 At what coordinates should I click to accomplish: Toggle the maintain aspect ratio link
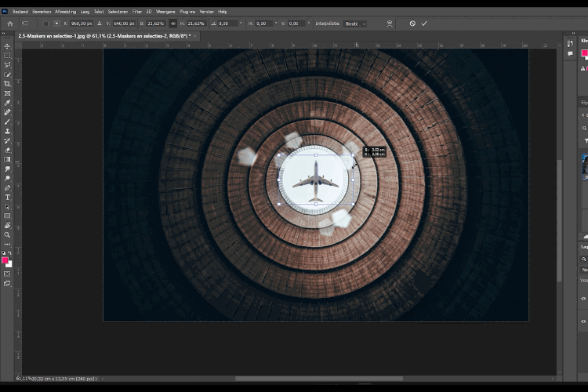(173, 24)
